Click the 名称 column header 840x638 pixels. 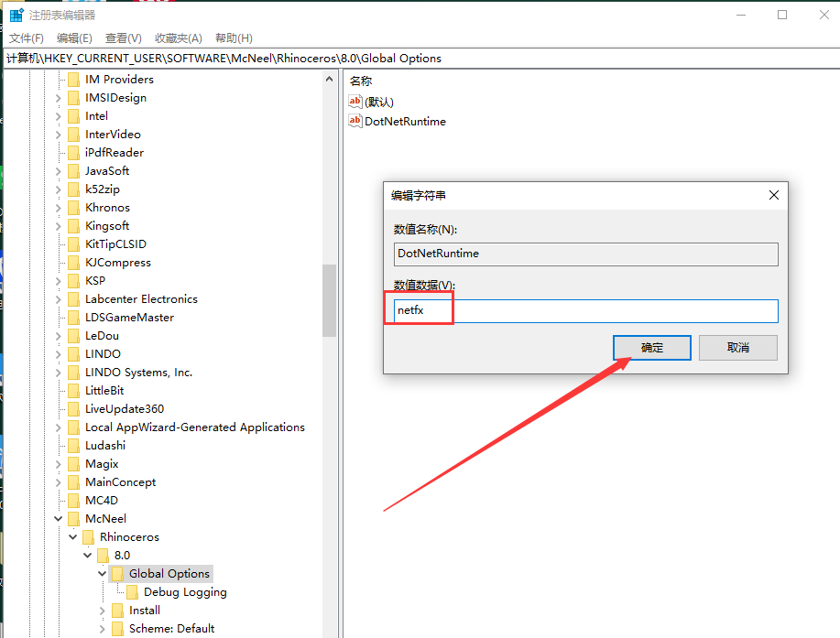pos(361,81)
